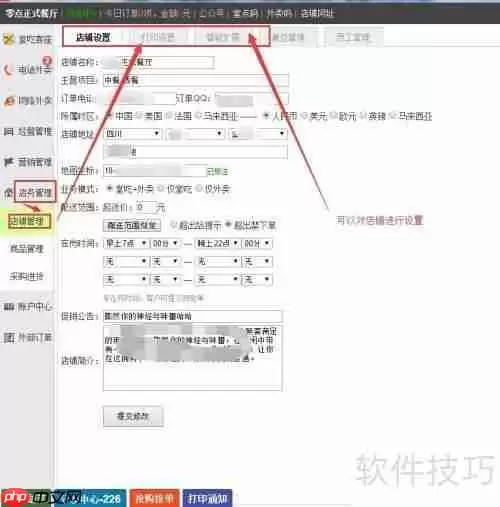Select the 中国 region radio button
This screenshot has height=507, width=500.
click(109, 116)
